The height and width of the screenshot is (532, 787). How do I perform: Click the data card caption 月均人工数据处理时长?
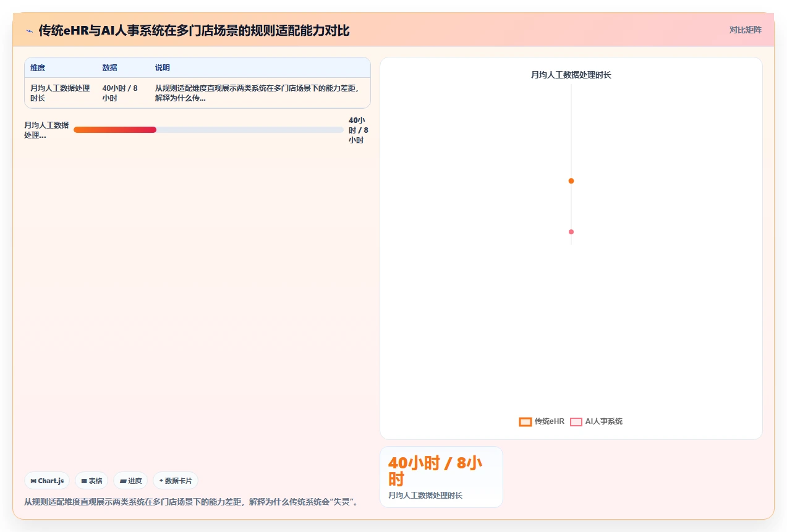tap(425, 496)
